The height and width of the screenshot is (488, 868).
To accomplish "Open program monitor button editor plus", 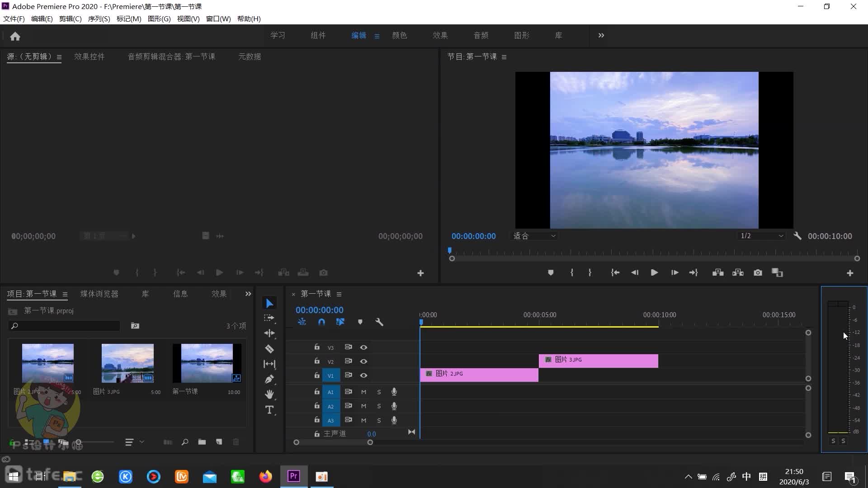I will pos(850,273).
